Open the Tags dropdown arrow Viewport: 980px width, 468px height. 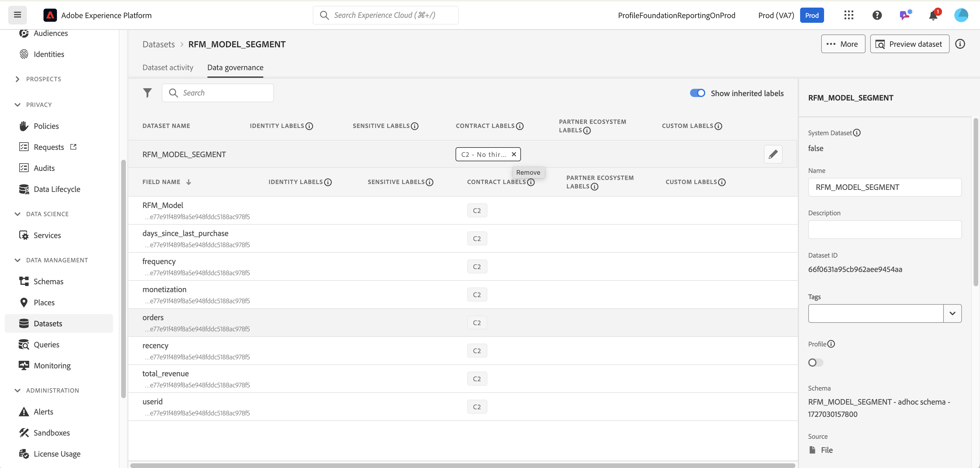(x=952, y=313)
